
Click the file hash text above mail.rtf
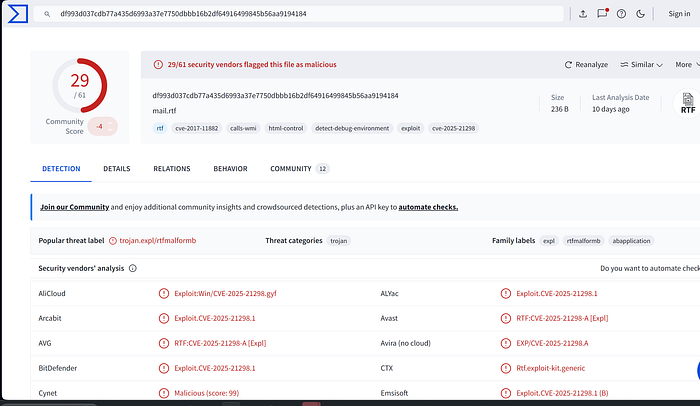point(275,96)
